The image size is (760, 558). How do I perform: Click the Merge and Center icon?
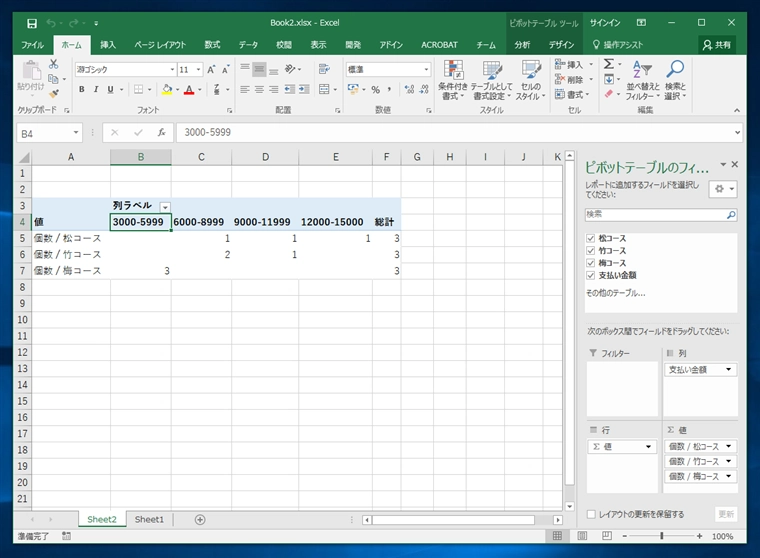[324, 89]
